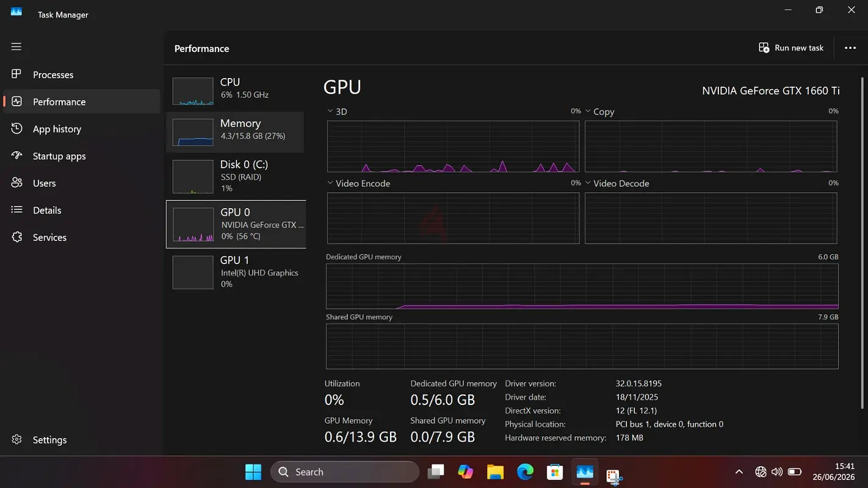The image size is (868, 488).
Task: Select GPU 0 NVIDIA GeForce GTX item
Action: [x=236, y=224]
